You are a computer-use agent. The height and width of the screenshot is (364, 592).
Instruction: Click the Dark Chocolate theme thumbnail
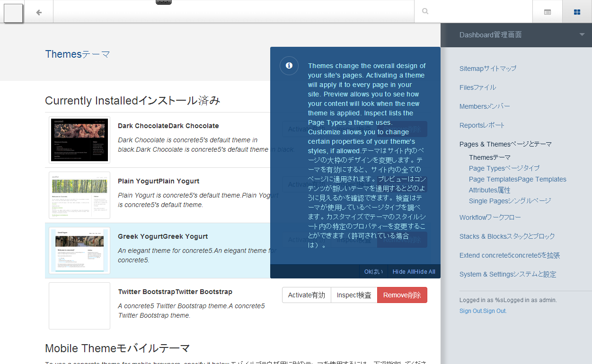click(80, 140)
